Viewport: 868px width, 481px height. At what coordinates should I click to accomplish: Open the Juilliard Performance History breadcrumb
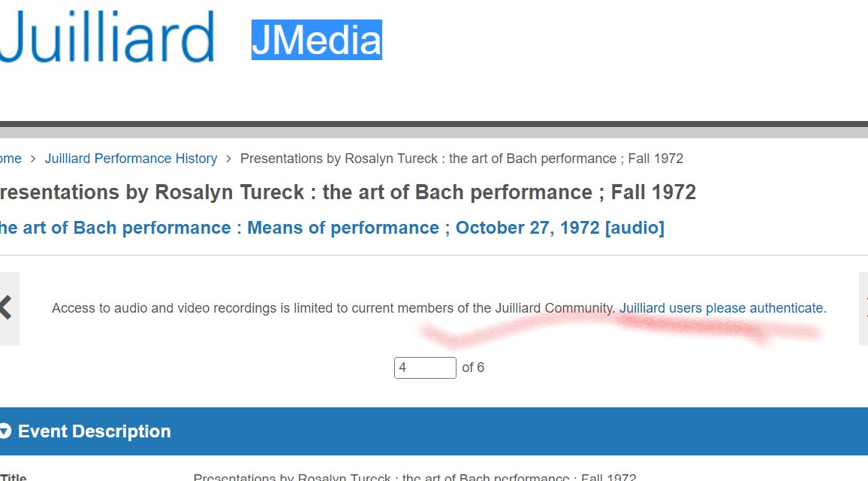pos(131,159)
